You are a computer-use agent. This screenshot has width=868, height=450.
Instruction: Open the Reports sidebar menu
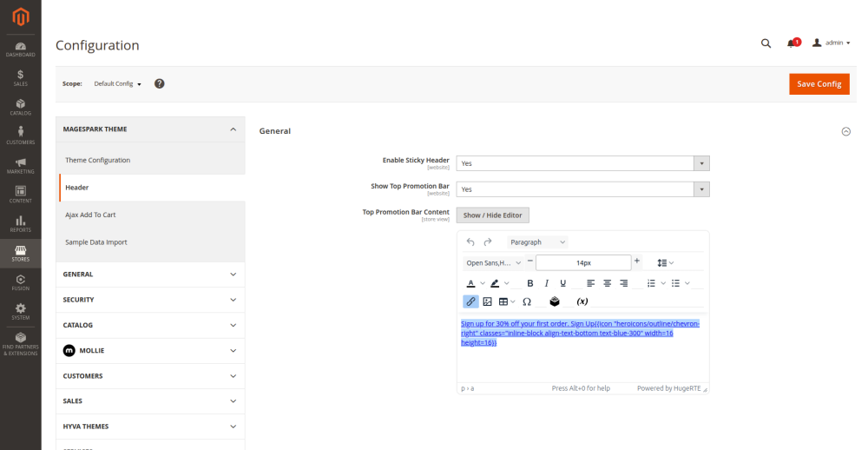[x=21, y=224]
